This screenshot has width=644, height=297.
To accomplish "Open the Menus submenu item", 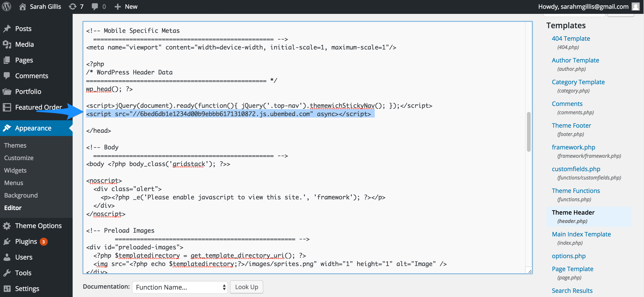I will click(13, 183).
